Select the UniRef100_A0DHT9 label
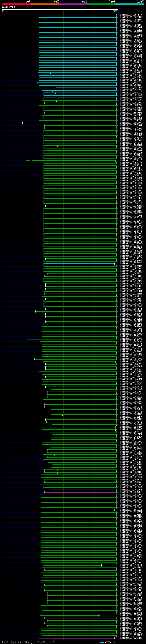This screenshot has height=644, width=146. click(131, 575)
